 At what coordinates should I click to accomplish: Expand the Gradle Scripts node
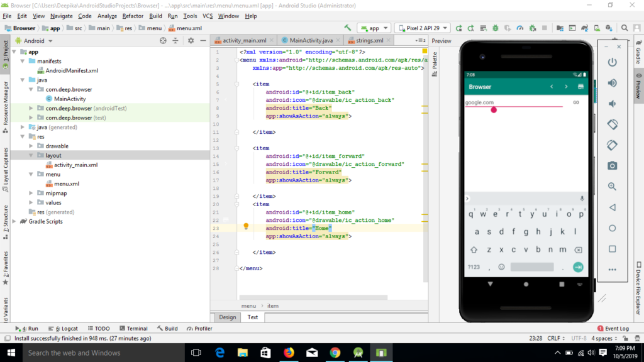14,222
